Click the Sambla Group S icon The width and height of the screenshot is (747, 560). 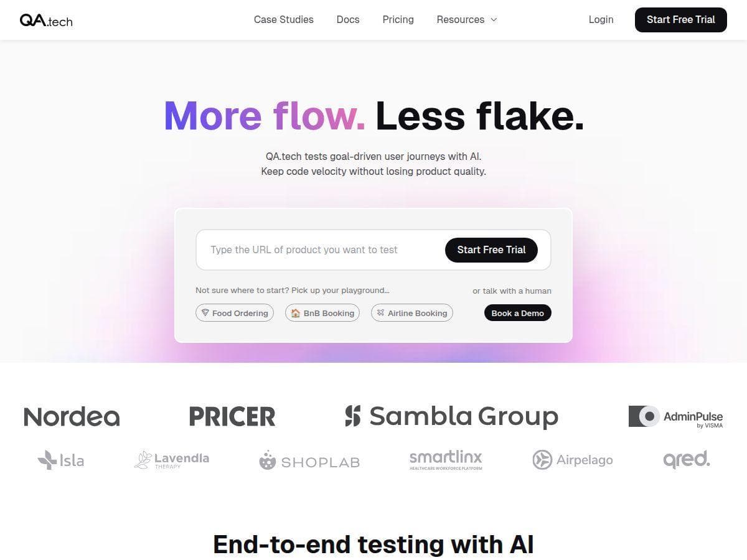(x=352, y=416)
